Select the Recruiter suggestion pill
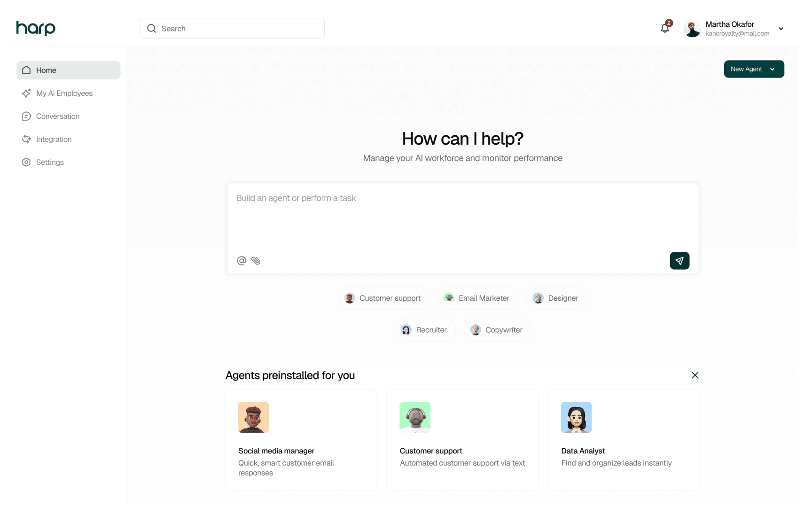The height and width of the screenshot is (514, 812). point(424,329)
